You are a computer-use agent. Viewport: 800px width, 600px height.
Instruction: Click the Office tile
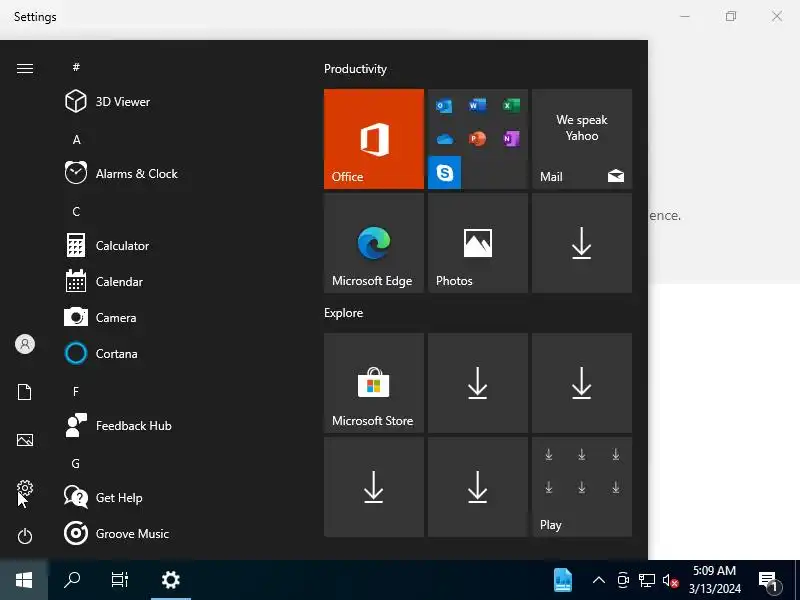point(373,139)
